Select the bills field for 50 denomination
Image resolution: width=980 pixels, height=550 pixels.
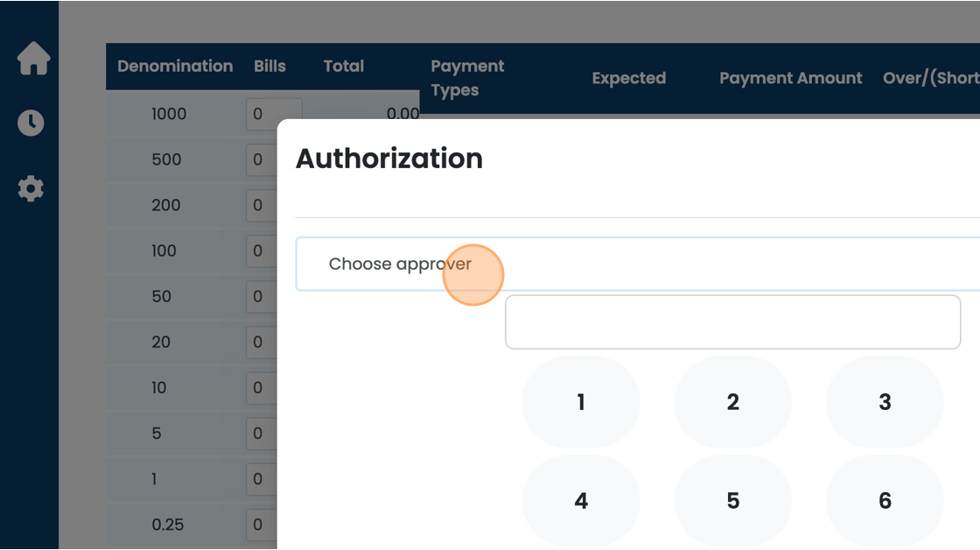click(262, 297)
